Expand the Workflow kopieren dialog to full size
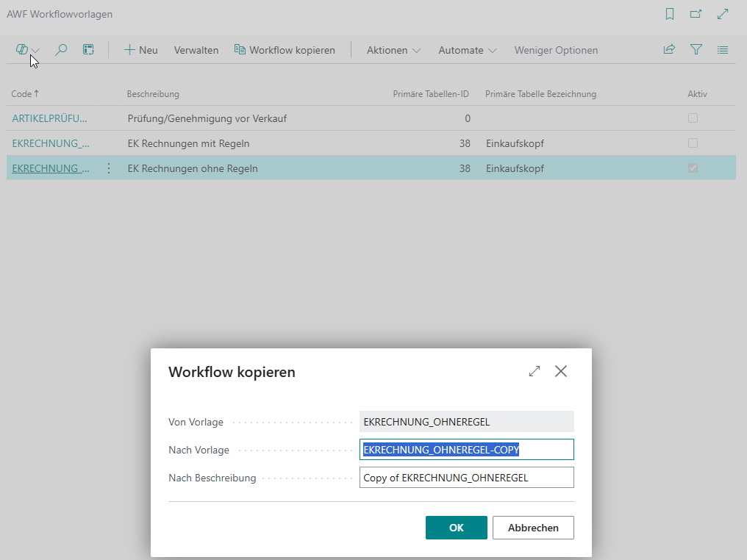Viewport: 747px width, 560px height. point(535,372)
